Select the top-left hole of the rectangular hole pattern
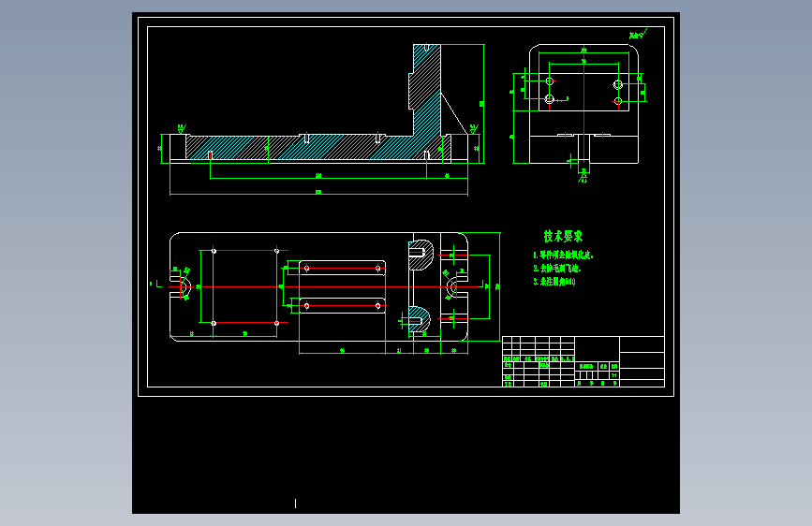The image size is (812, 526). point(214,251)
